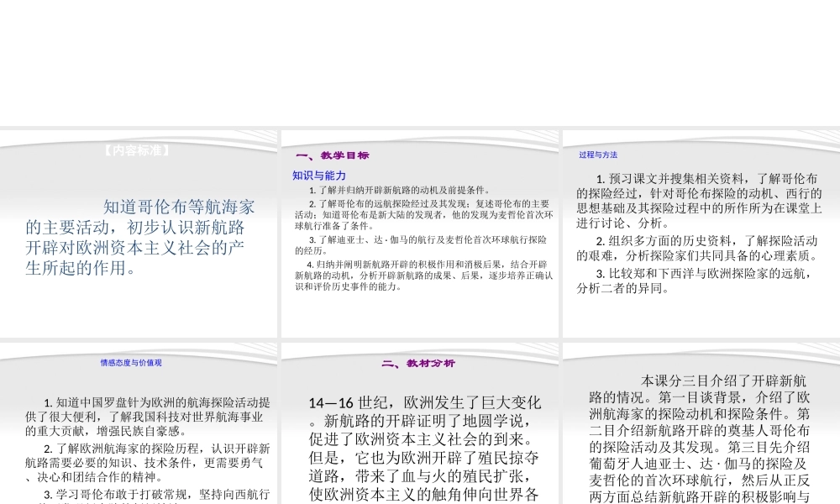Click the 【内容标准】 heading text
This screenshot has width=840, height=504.
point(137,150)
